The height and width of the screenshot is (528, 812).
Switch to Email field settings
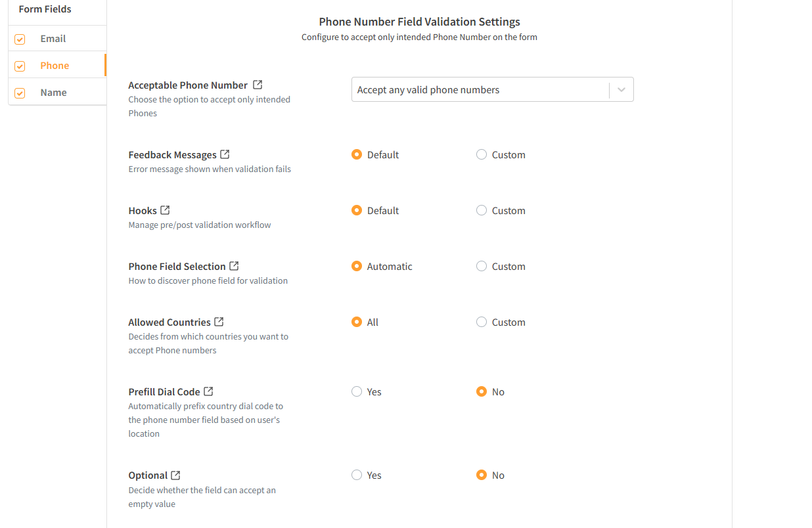click(53, 39)
